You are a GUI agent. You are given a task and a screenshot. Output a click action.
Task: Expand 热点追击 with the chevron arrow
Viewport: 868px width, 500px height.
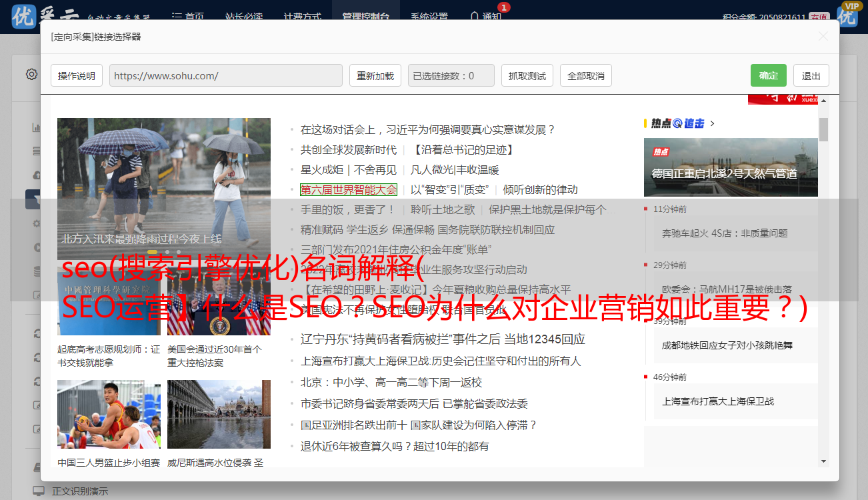point(713,123)
